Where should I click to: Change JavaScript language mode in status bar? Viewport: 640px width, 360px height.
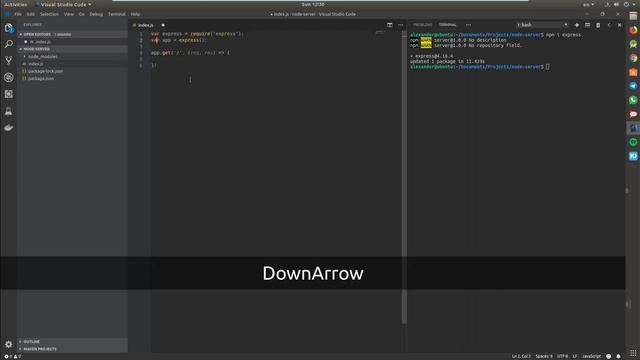[591, 356]
